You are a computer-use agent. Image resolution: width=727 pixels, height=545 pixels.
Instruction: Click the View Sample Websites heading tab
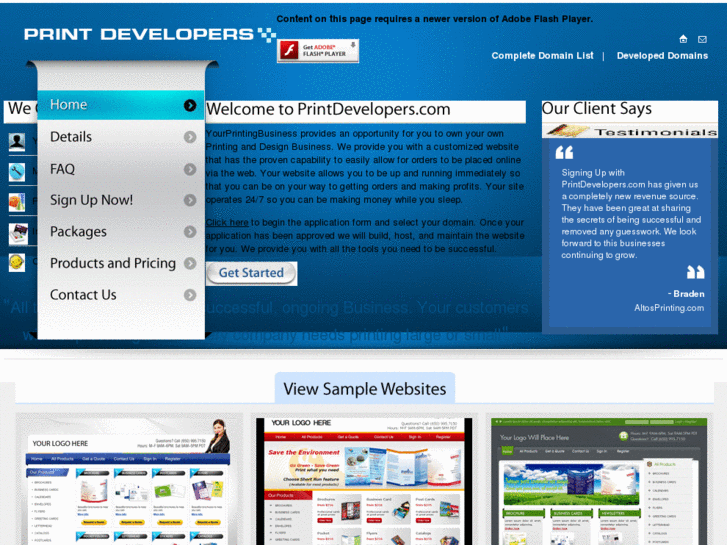[365, 389]
